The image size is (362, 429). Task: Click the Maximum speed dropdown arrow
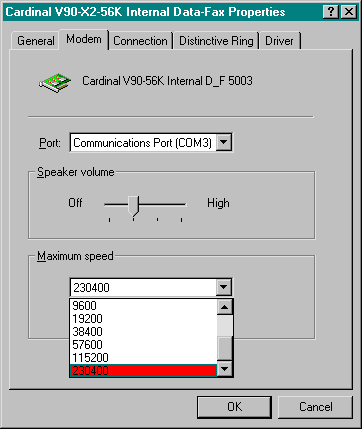coord(224,287)
